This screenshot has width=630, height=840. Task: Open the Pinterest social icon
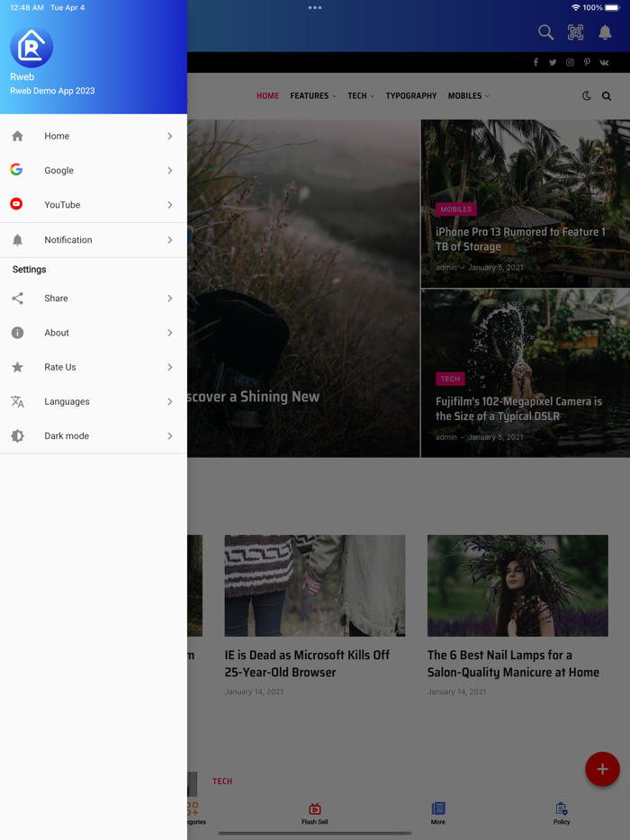tap(587, 62)
